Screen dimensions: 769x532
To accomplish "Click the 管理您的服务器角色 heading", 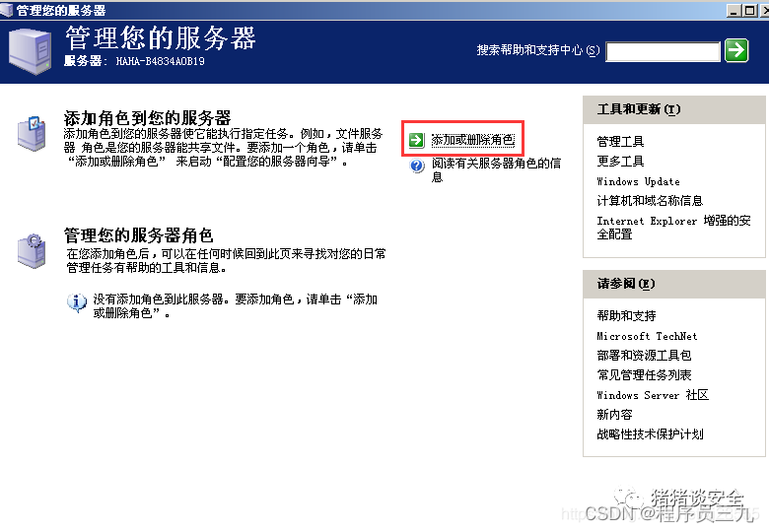I will [x=138, y=235].
